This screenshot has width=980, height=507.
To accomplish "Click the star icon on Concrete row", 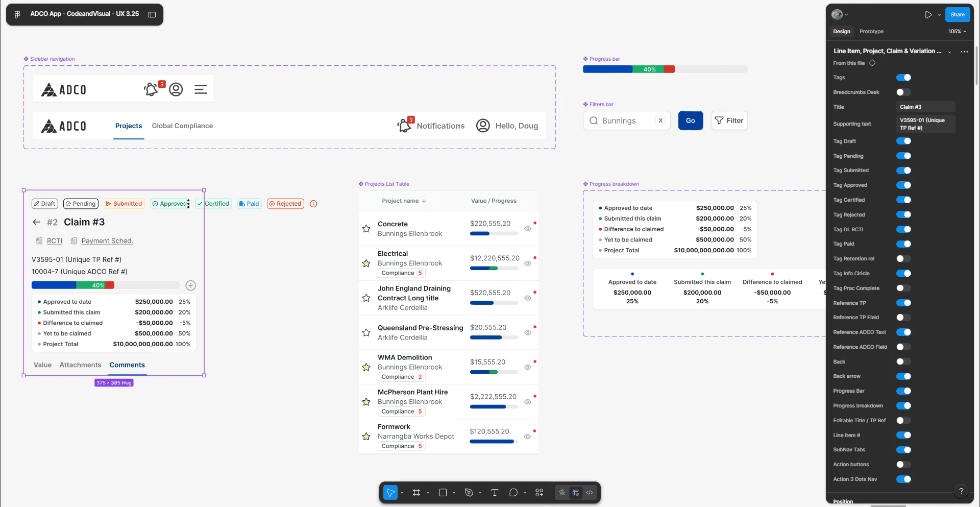I will 366,229.
